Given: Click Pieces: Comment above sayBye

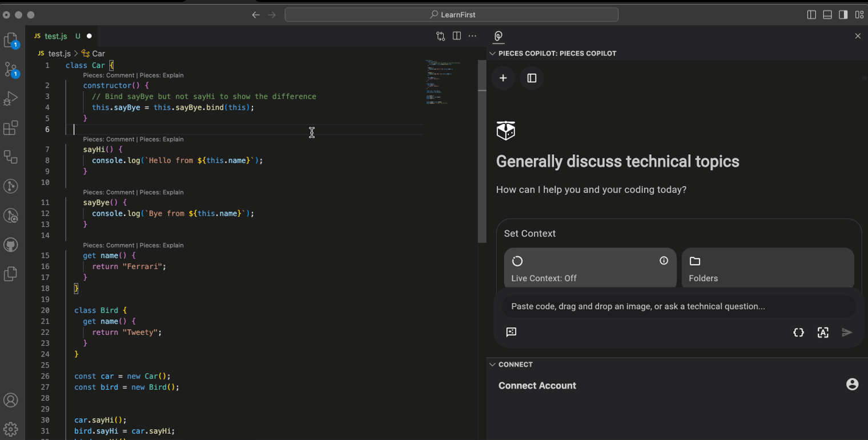Looking at the screenshot, I should click(x=108, y=193).
